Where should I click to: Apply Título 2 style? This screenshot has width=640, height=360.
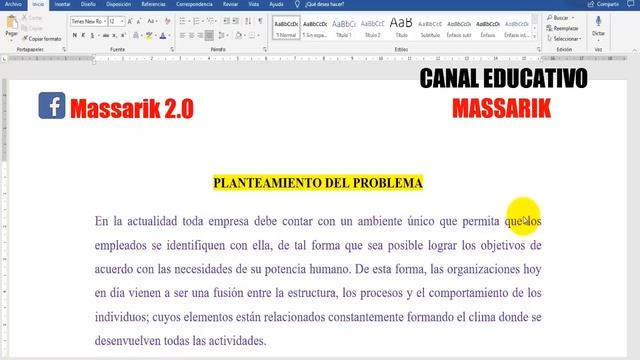point(373,28)
